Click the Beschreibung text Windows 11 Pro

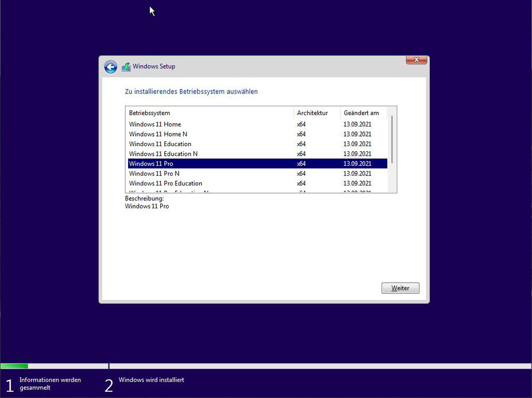click(147, 206)
